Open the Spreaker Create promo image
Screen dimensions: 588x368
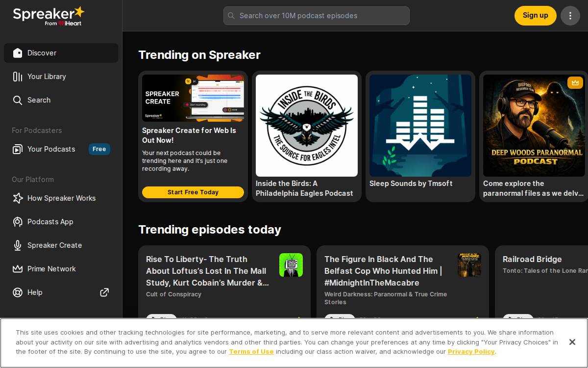tap(193, 98)
